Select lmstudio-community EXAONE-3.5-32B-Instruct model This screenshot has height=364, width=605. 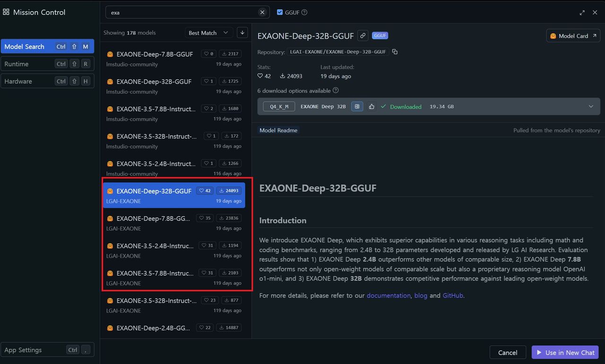(174, 141)
